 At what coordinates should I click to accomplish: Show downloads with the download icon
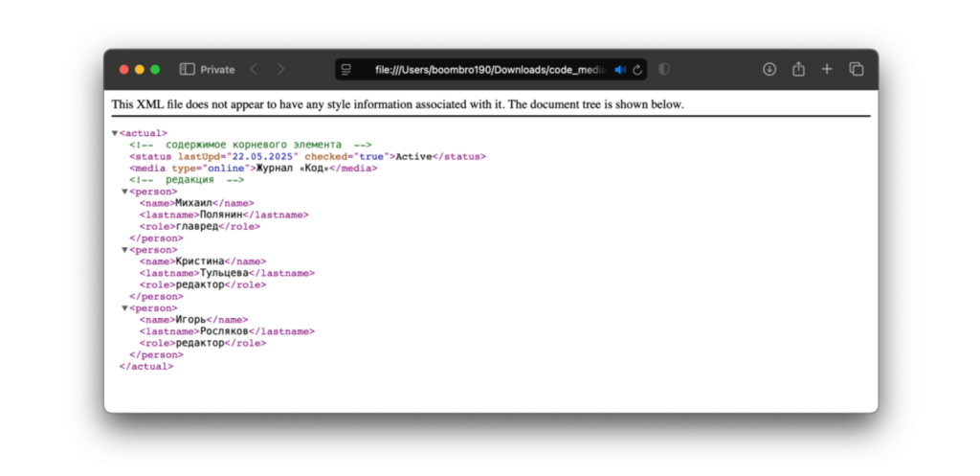pos(768,70)
